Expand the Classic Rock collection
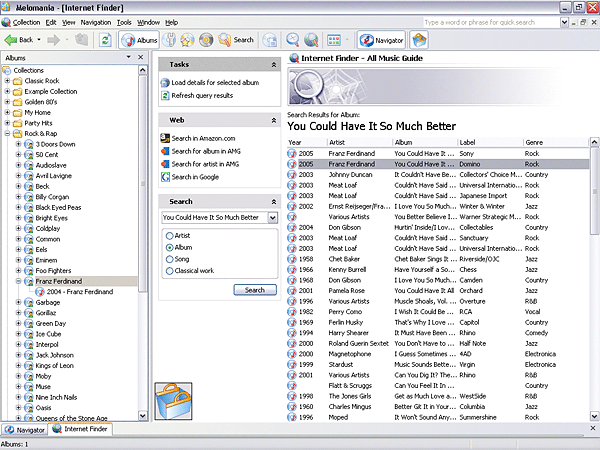Screen dimensions: 600x450 [8, 79]
